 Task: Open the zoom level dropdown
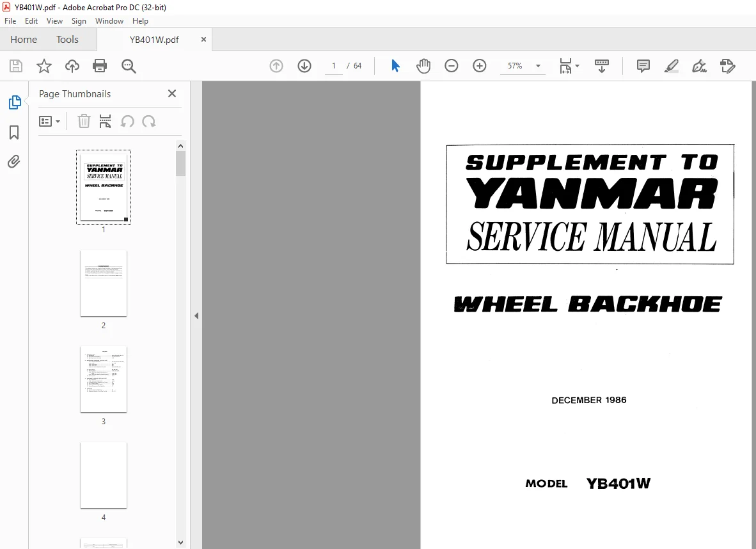(538, 66)
